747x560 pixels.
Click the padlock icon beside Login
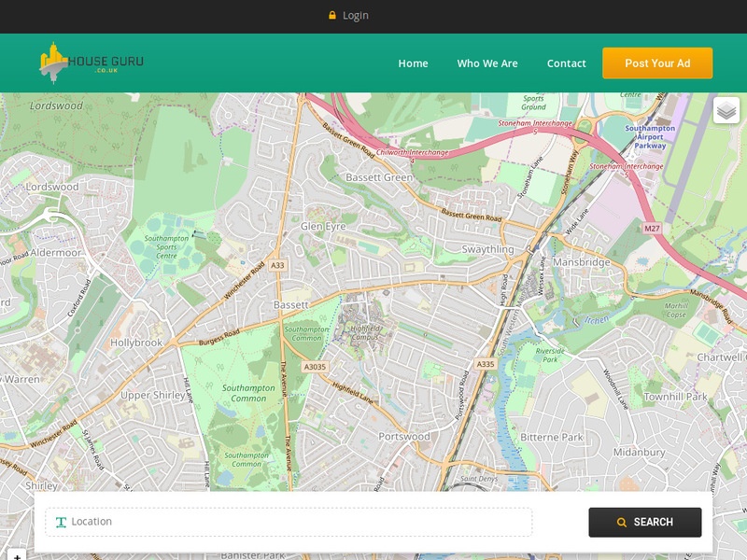point(332,15)
